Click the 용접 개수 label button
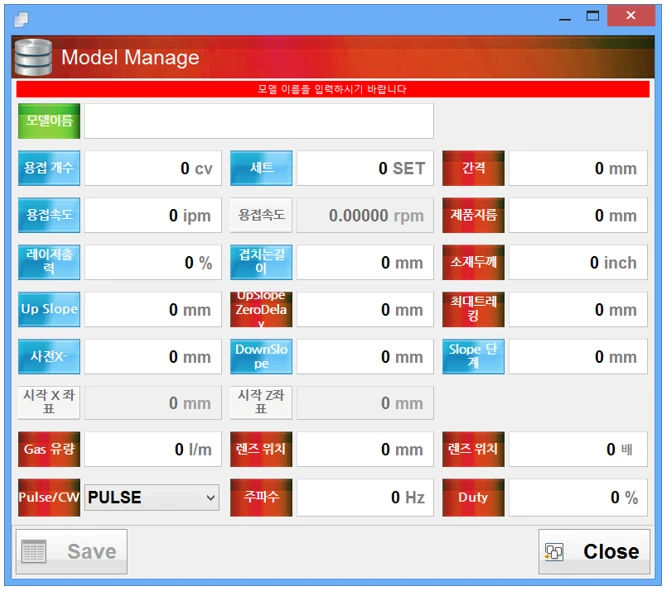 pos(49,168)
